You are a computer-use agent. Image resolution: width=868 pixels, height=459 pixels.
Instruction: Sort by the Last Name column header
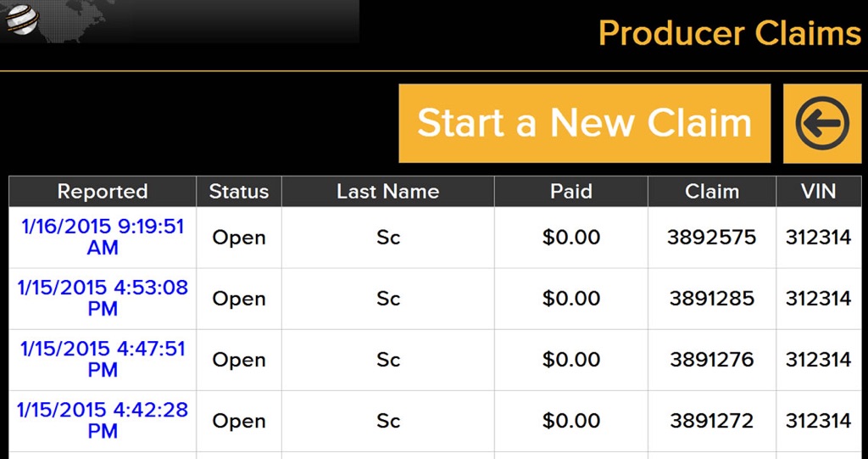(388, 192)
